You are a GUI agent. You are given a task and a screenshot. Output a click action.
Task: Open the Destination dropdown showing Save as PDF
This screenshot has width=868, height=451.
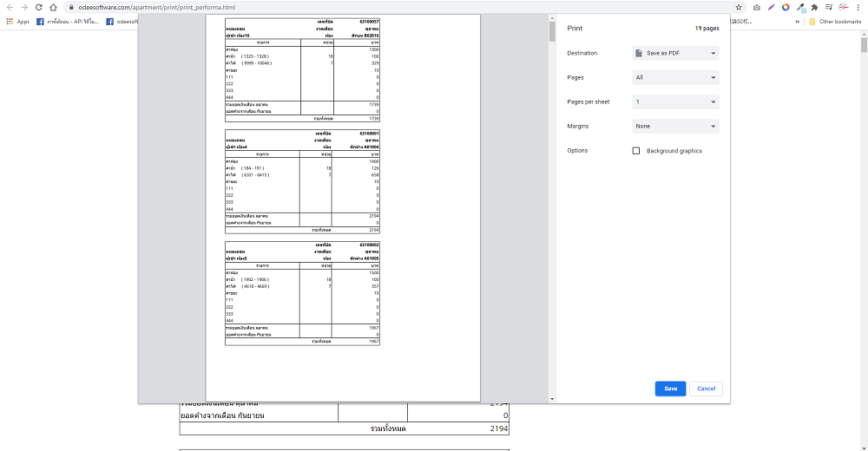tap(676, 54)
